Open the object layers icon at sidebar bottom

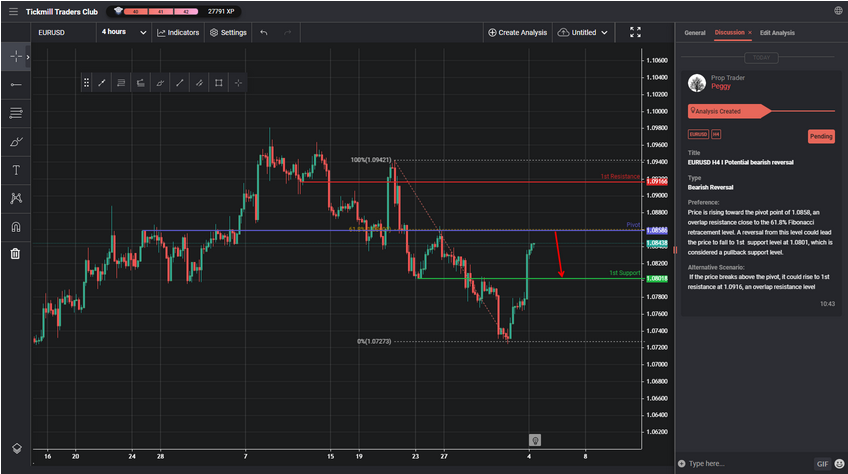point(17,448)
